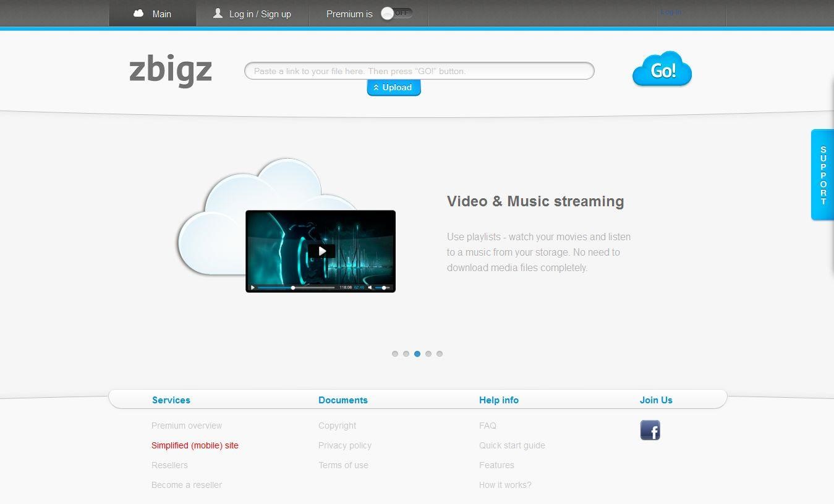Open the Support side tab
The height and width of the screenshot is (504, 834).
coord(823,175)
